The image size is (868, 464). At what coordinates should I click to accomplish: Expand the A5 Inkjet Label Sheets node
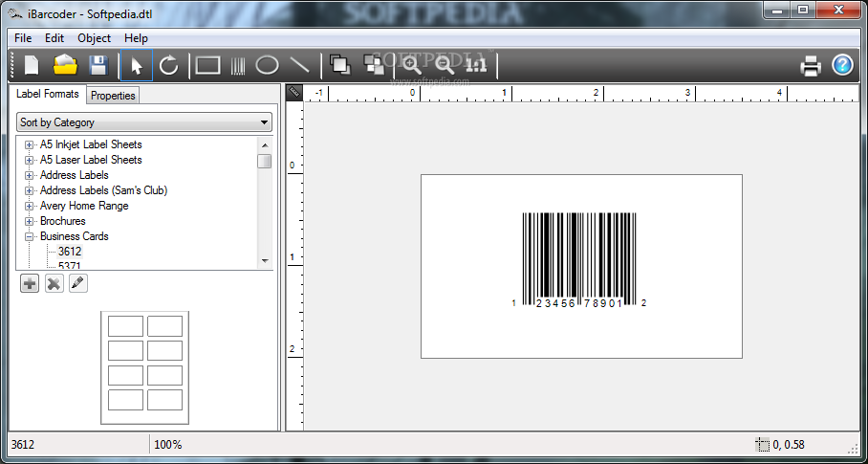(x=30, y=144)
